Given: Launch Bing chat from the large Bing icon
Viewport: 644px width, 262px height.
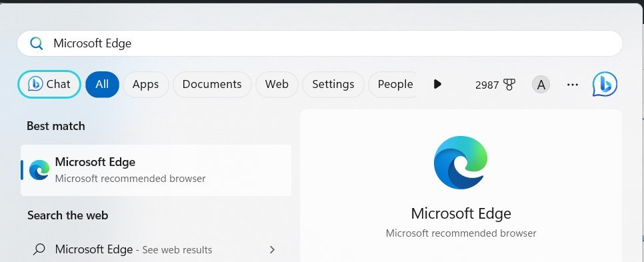Looking at the screenshot, I should 605,84.
